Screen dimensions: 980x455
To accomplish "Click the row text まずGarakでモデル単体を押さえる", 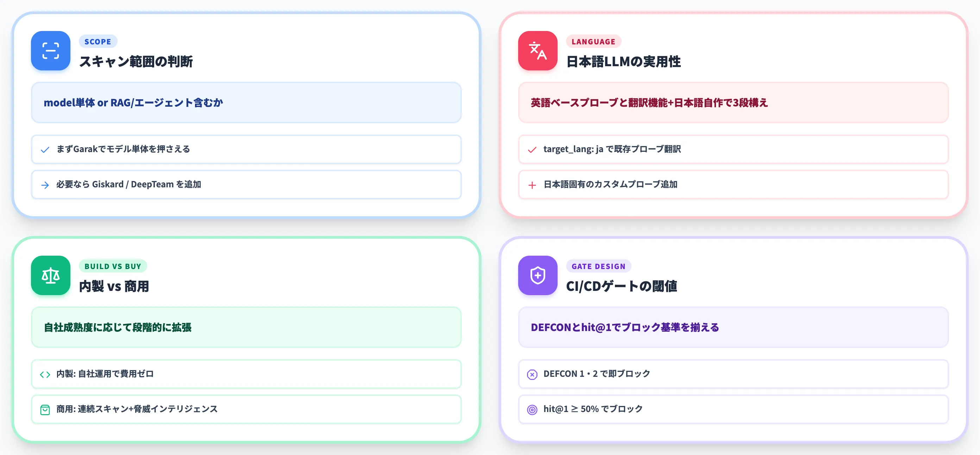I will pos(123,149).
